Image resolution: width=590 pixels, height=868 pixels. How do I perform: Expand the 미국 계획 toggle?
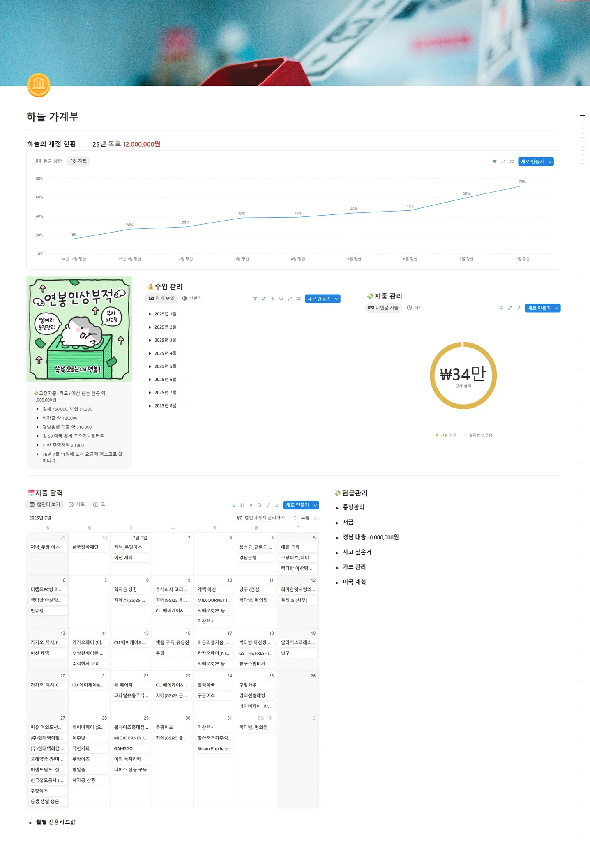[x=337, y=583]
